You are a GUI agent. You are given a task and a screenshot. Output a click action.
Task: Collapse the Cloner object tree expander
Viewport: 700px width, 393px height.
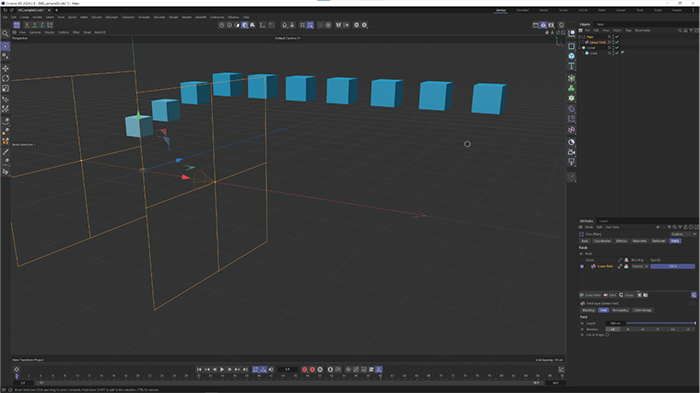click(x=579, y=47)
